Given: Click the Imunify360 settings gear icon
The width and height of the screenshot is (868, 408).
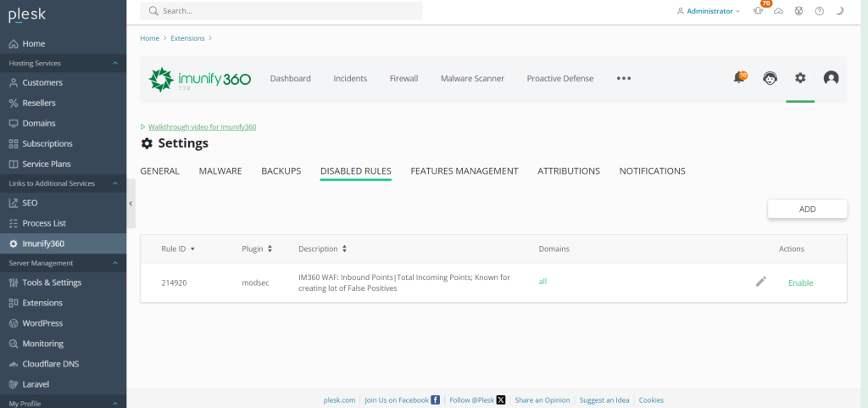Looking at the screenshot, I should 800,78.
